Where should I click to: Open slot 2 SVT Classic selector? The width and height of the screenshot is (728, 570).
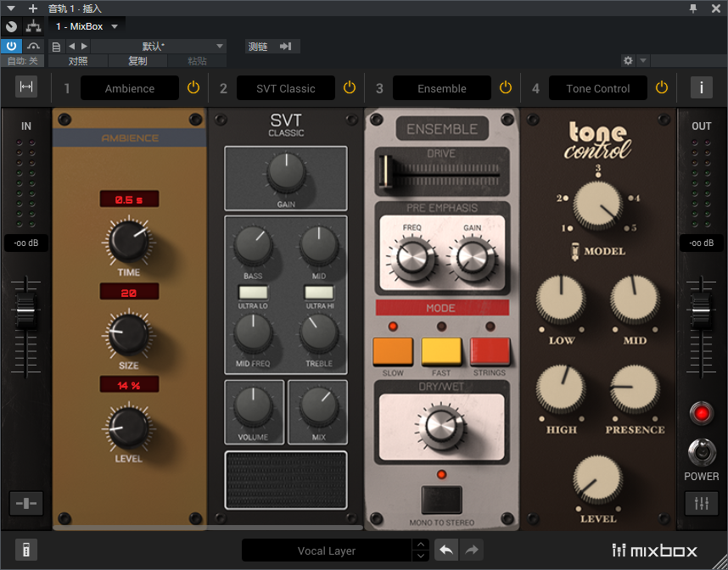[286, 88]
